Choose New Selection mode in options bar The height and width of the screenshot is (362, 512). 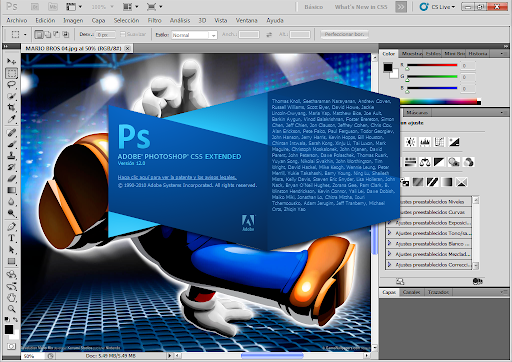point(39,34)
